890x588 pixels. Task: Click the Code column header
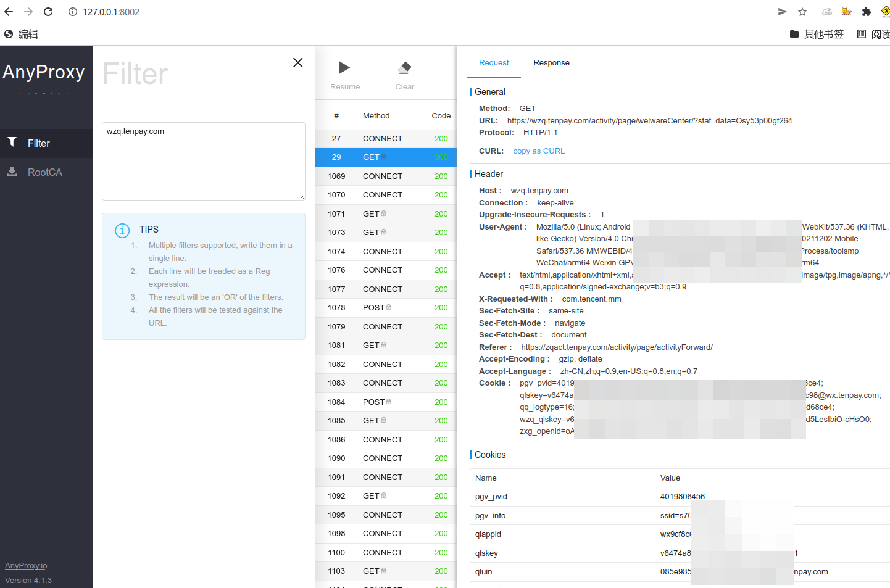pos(441,116)
